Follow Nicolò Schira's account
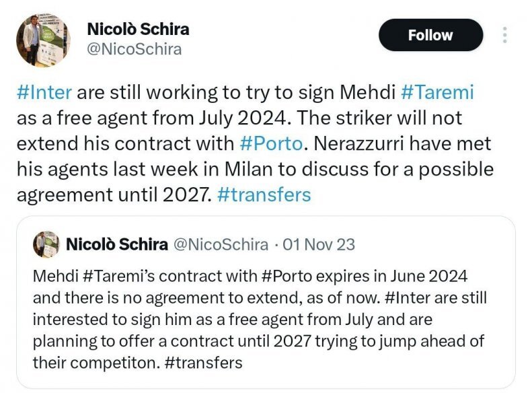 tap(430, 35)
